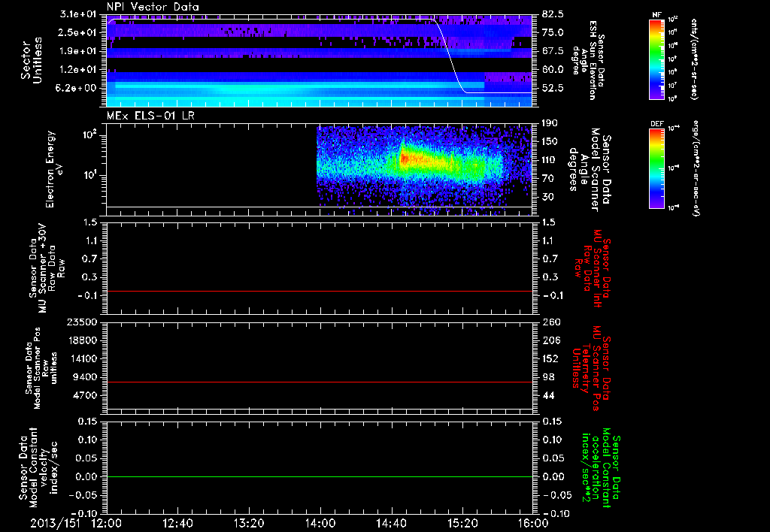The width and height of the screenshot is (770, 532).
Task: Click the red line in +30V plot
Action: [x=319, y=291]
